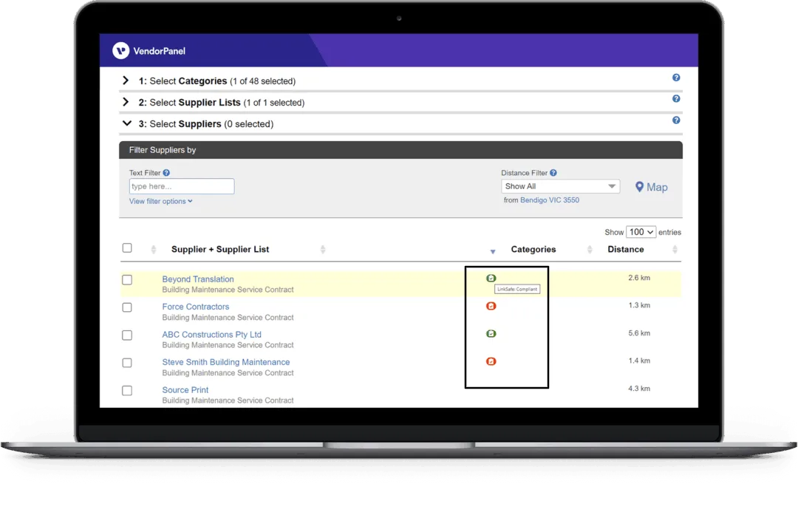
Task: Sort by Distance column arrows
Action: coord(675,249)
